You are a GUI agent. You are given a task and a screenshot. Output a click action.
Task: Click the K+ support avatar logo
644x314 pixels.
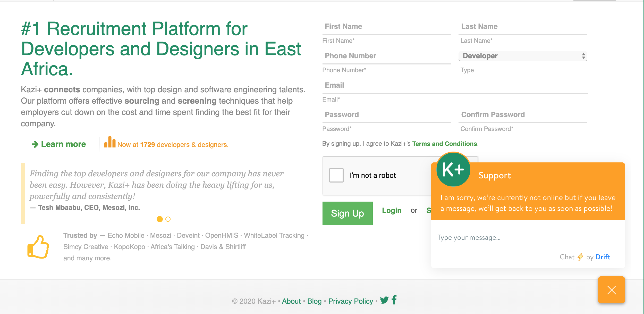(453, 169)
